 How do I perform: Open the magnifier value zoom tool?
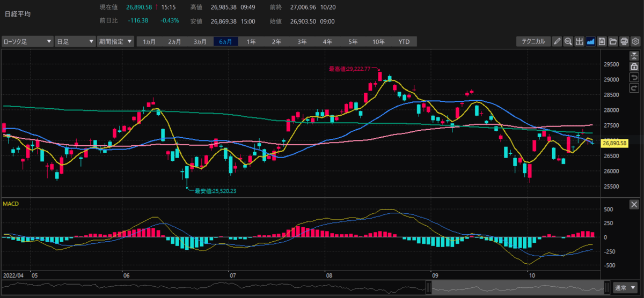[568, 41]
